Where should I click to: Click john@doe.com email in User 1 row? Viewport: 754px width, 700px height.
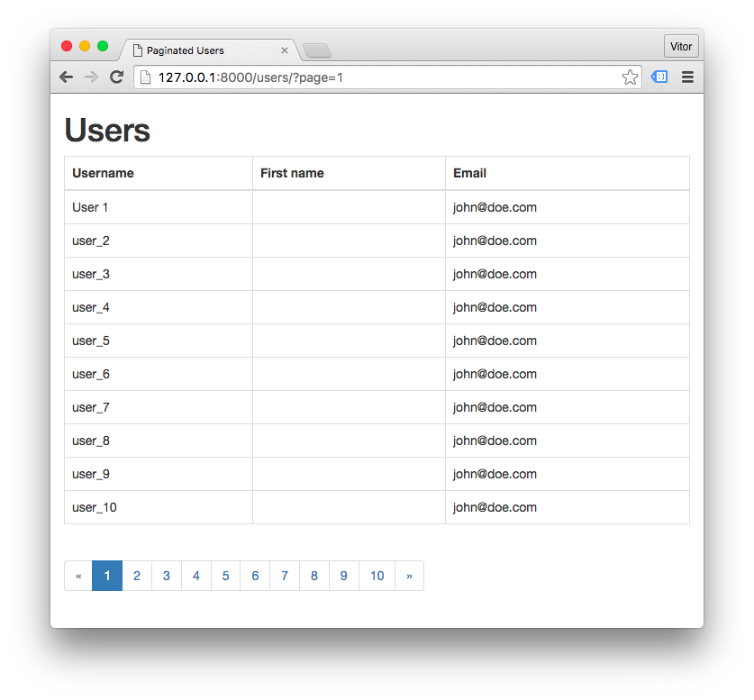pyautogui.click(x=495, y=207)
